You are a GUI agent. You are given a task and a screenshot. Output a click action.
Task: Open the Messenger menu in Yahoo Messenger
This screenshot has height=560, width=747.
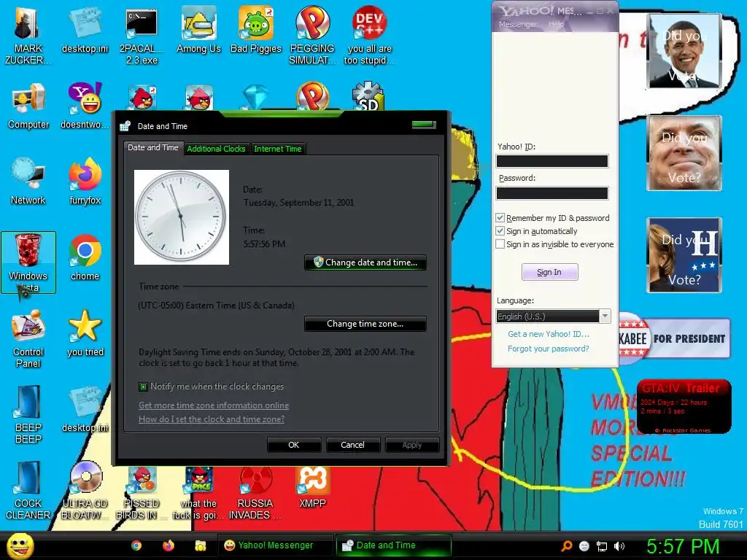[517, 24]
